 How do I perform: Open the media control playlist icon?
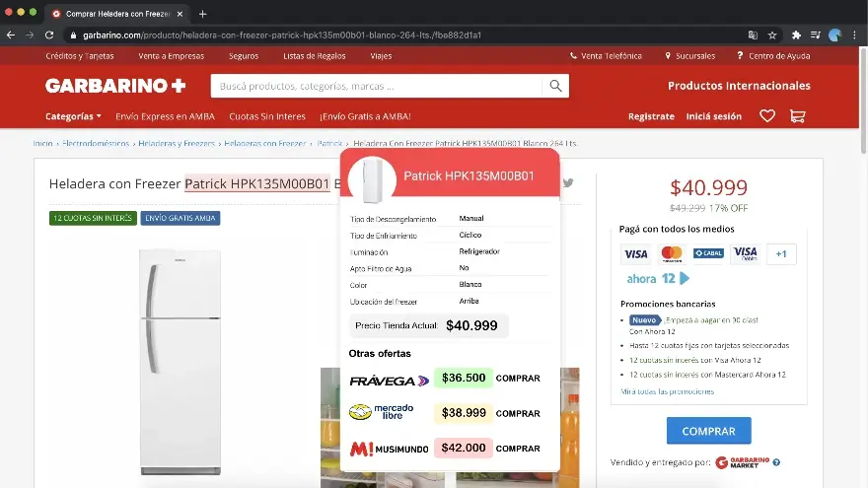[816, 35]
